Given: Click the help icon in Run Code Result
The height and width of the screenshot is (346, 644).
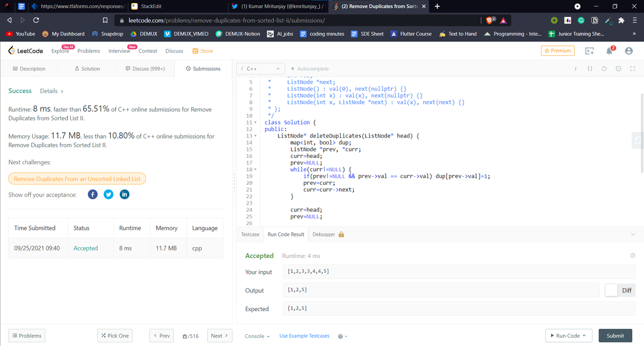Looking at the screenshot, I should (632, 256).
